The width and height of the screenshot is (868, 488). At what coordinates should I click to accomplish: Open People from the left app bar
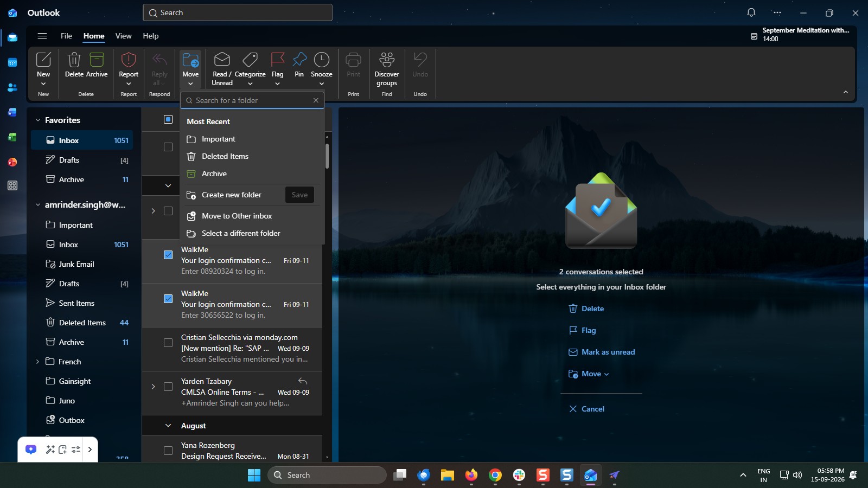[x=12, y=87]
